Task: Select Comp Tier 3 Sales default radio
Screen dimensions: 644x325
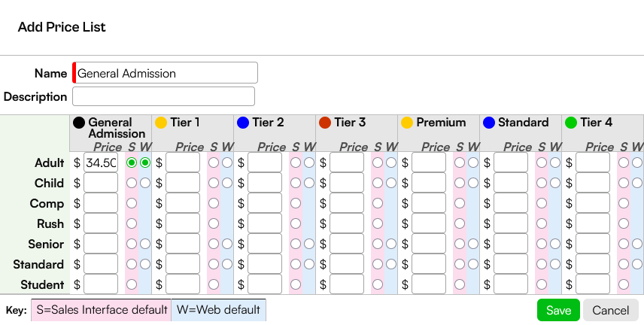Action: 378,203
